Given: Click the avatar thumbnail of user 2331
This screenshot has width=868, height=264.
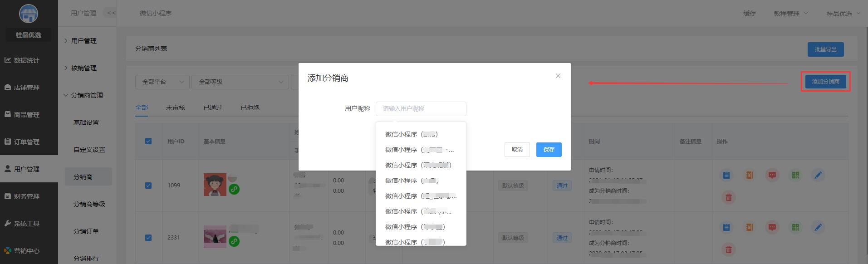Looking at the screenshot, I should [215, 237].
